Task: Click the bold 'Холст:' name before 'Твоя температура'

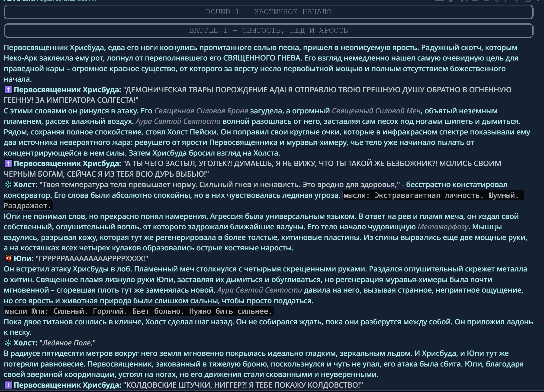Action: (26, 185)
